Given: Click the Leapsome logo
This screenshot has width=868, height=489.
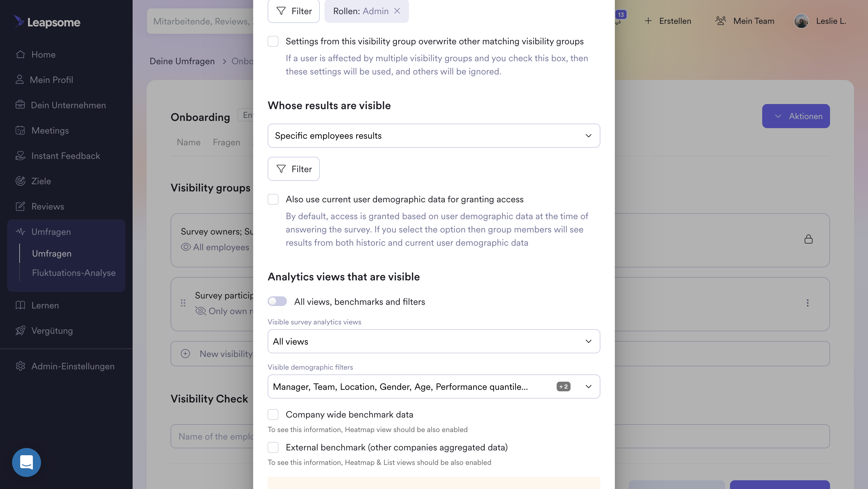Looking at the screenshot, I should point(47,22).
